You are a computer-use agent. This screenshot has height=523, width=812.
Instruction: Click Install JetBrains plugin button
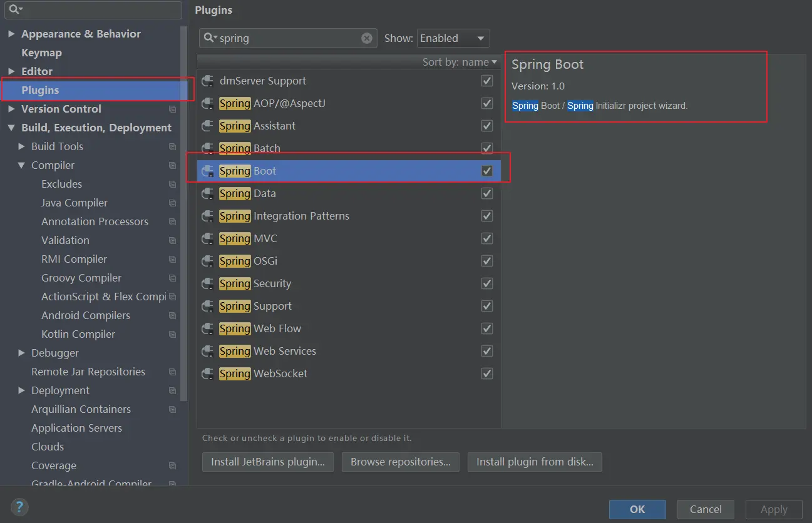268,462
